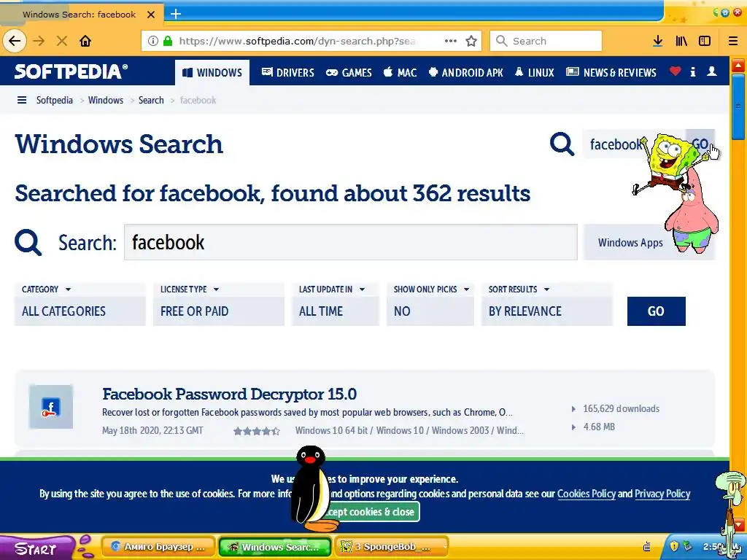This screenshot has width=747, height=560.
Task: Click the large magnifier icon beside Search label
Action: [x=28, y=242]
